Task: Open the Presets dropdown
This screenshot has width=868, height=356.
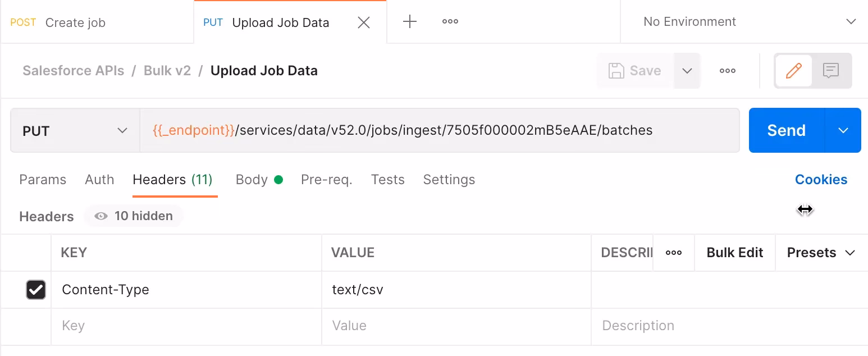Action: (819, 253)
